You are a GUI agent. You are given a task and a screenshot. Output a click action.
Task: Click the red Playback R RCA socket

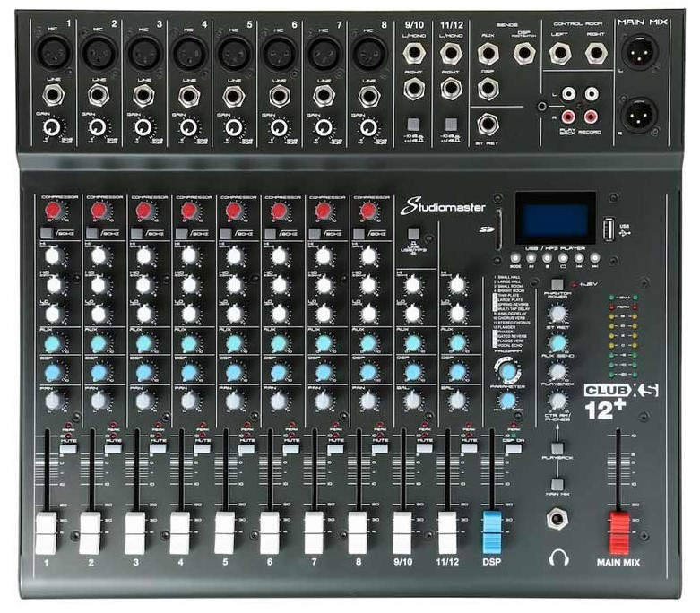[568, 117]
